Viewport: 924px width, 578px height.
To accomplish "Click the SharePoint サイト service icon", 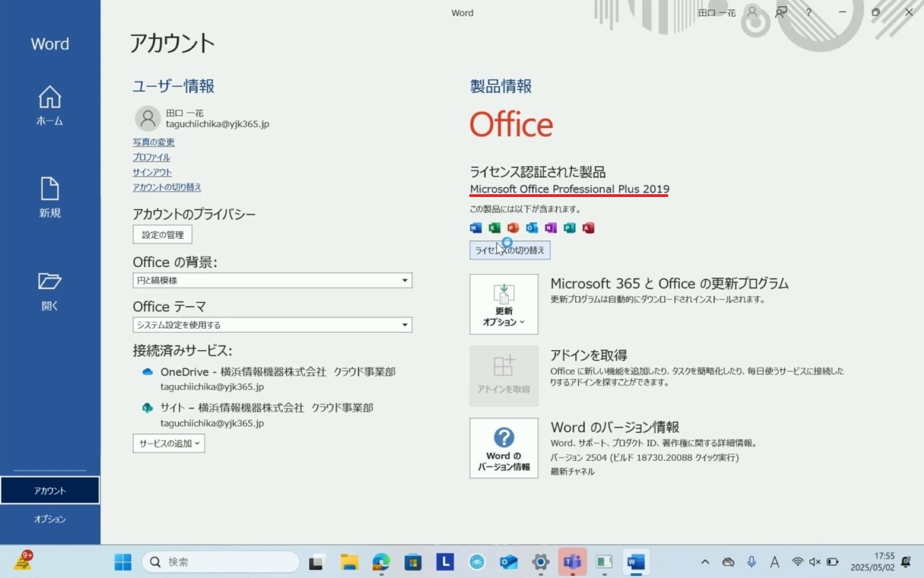I will (x=148, y=408).
